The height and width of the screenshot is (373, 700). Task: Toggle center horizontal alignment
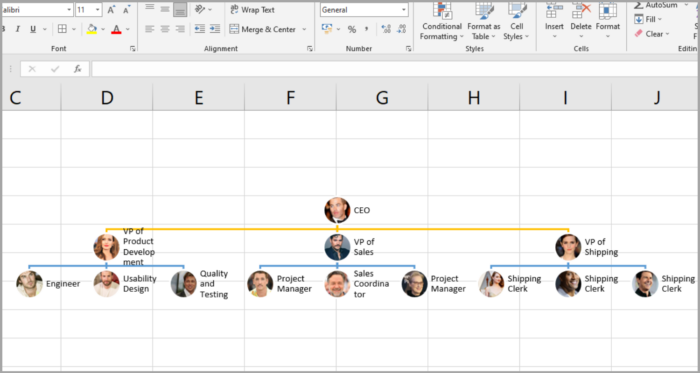point(165,29)
